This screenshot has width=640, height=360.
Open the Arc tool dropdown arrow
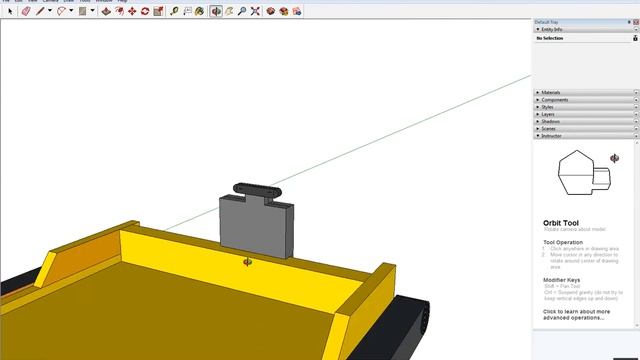point(71,11)
